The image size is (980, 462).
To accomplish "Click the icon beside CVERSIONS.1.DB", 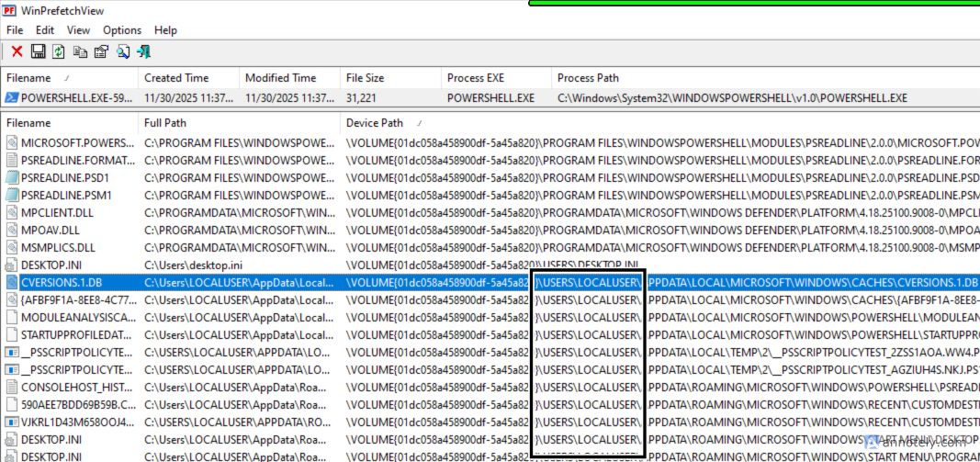I will pyautogui.click(x=11, y=283).
